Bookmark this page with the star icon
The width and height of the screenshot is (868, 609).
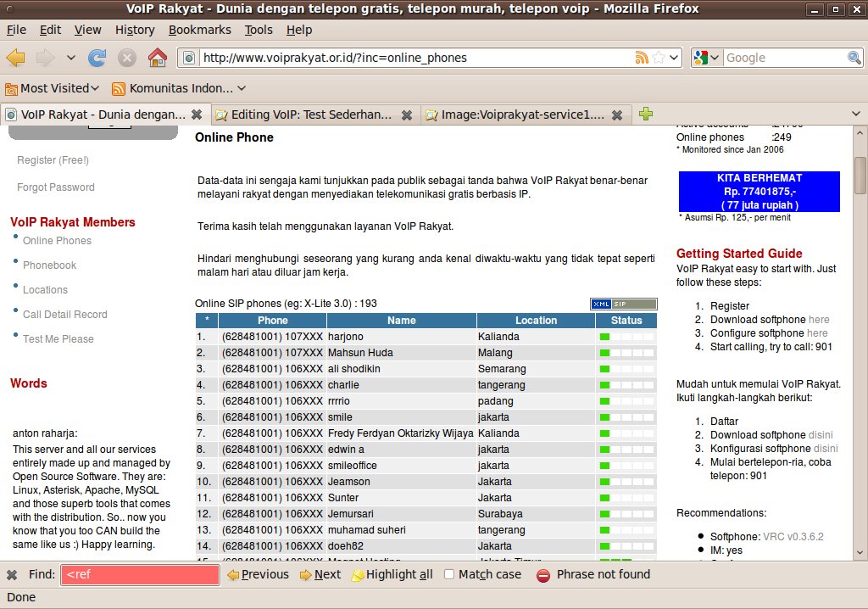(659, 58)
